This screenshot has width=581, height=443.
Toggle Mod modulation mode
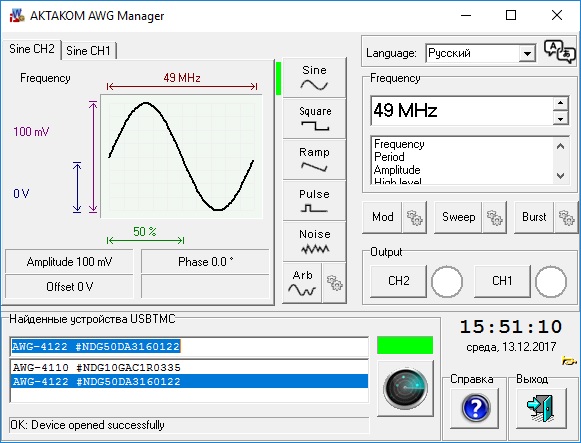pyautogui.click(x=382, y=217)
